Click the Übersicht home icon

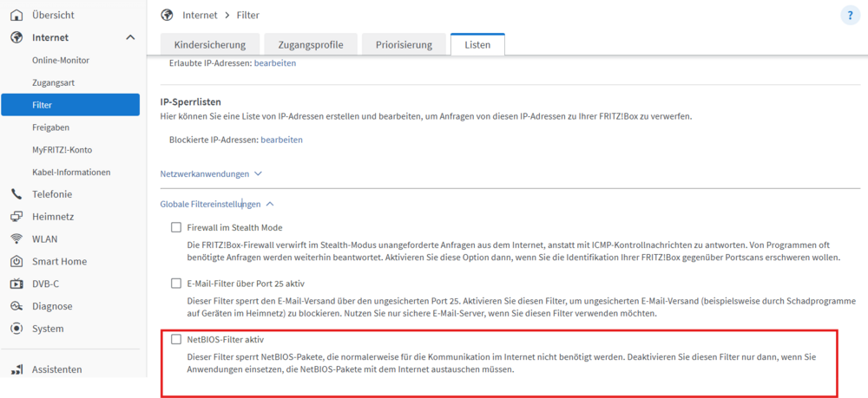[17, 15]
